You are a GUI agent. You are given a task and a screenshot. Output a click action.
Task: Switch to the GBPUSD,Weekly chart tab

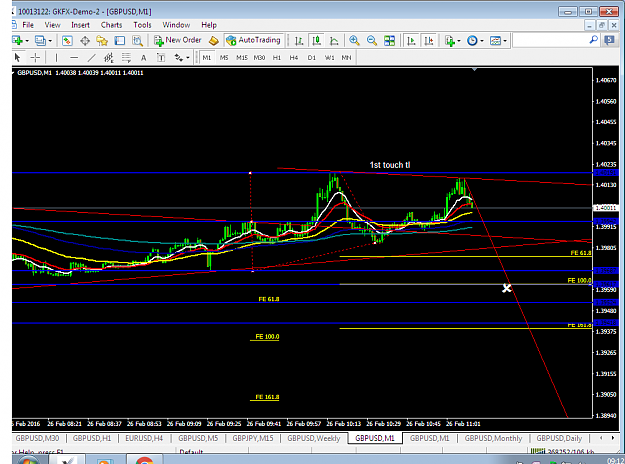(x=314, y=438)
